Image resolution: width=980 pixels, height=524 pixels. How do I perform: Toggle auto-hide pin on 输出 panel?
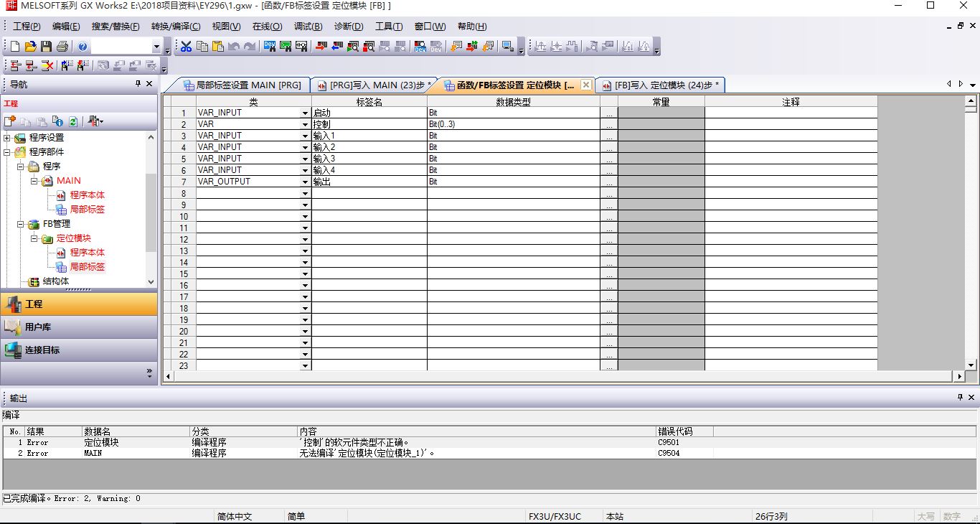[x=960, y=397]
